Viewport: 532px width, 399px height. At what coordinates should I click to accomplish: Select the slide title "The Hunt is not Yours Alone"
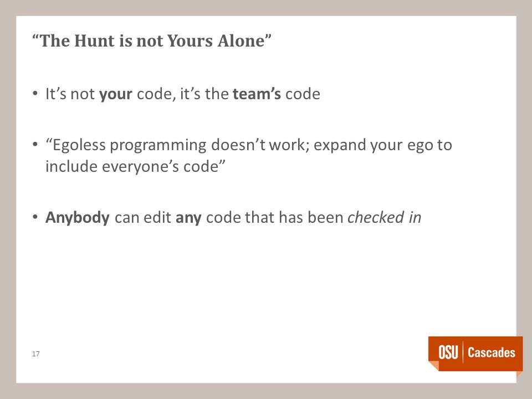pos(152,40)
